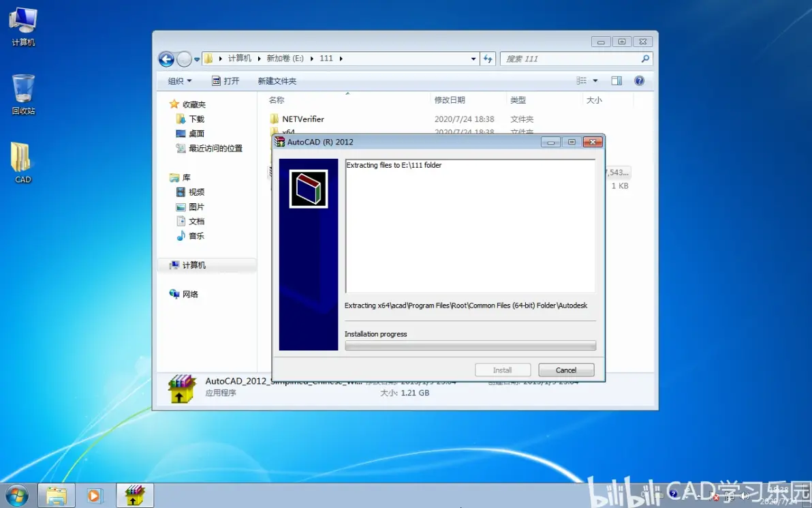Image resolution: width=812 pixels, height=508 pixels.
Task: Sort by 类型 column header
Action: pos(518,100)
